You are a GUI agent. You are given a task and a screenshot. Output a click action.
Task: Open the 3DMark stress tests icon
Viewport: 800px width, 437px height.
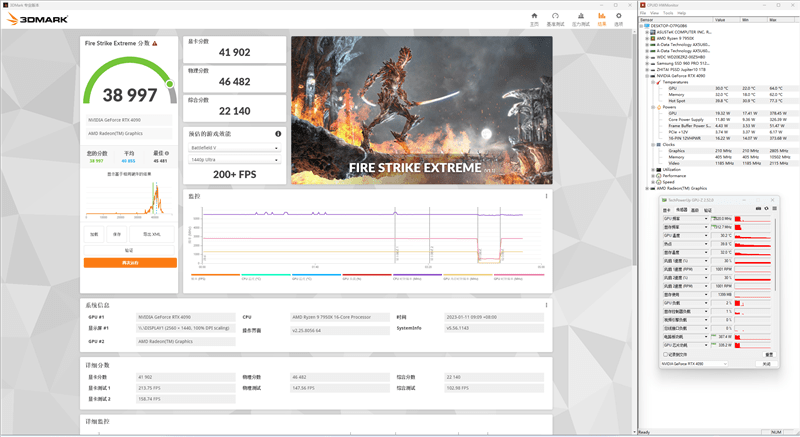pyautogui.click(x=581, y=16)
